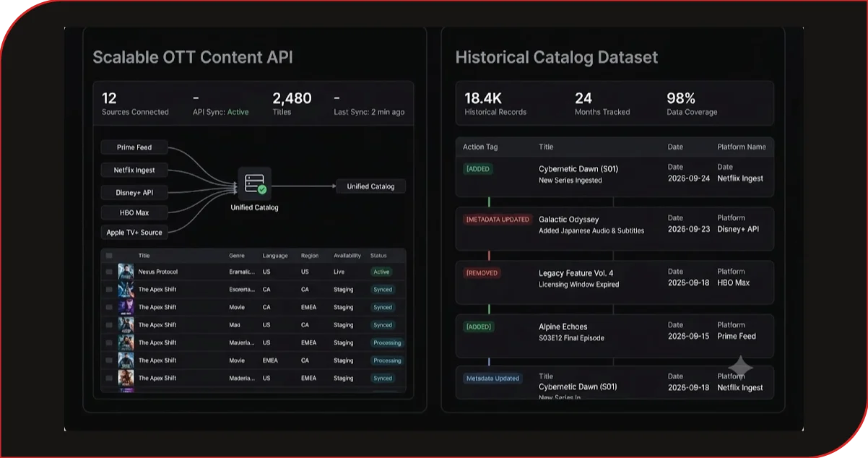Screen dimensions: 868x458
Task: Click Synced badge in Apex Shift Maderia row
Action: click(x=383, y=379)
